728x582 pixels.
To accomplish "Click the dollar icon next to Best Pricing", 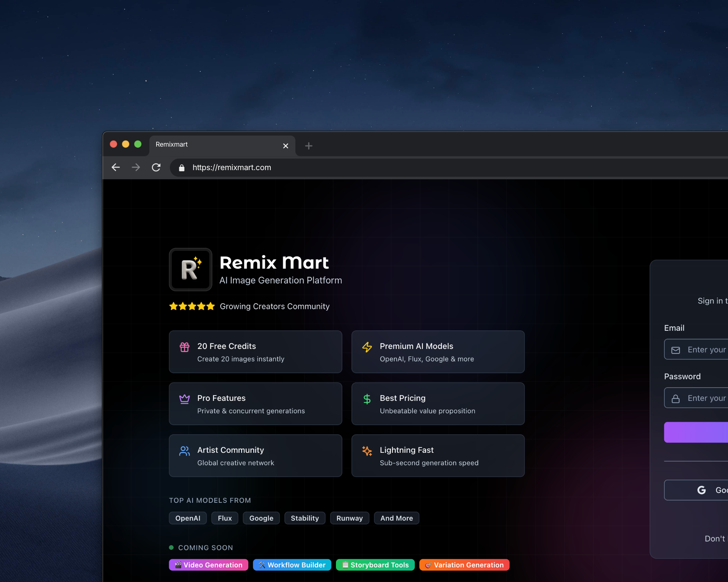I will pos(367,399).
